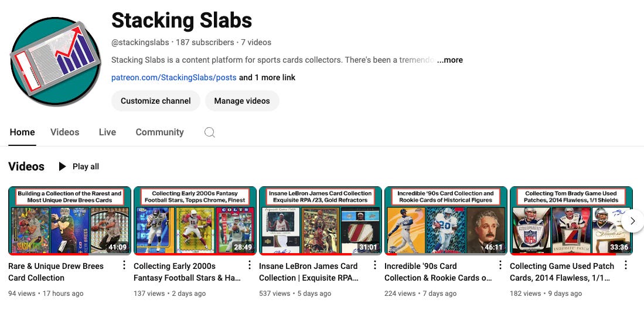Click '94 views • 17 hours ago' text
Viewport: 644px width, 324px height.
point(46,294)
